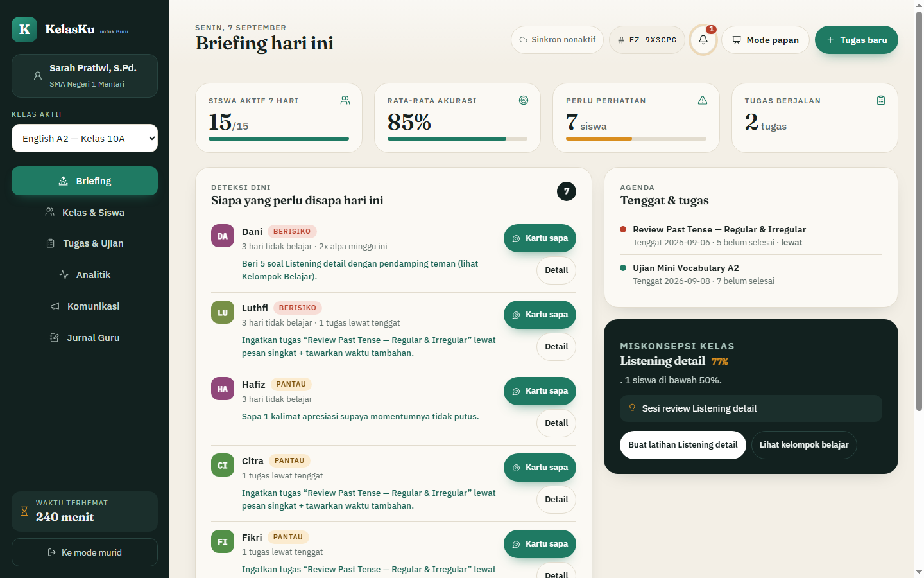Open the Briefing menu item
The width and height of the screenshot is (924, 578).
point(85,181)
